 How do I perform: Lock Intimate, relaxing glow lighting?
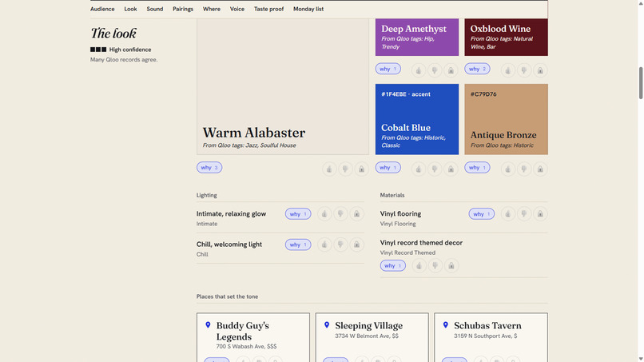point(357,213)
